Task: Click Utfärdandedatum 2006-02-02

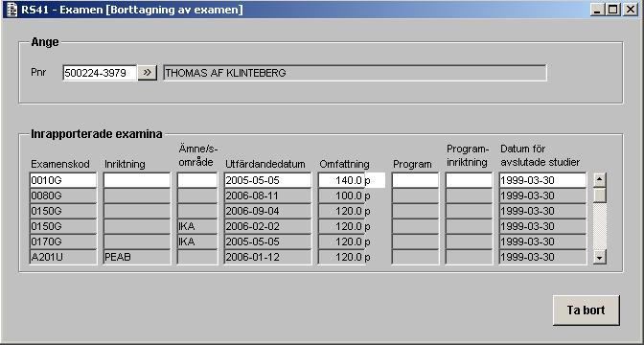Action: coord(267,226)
